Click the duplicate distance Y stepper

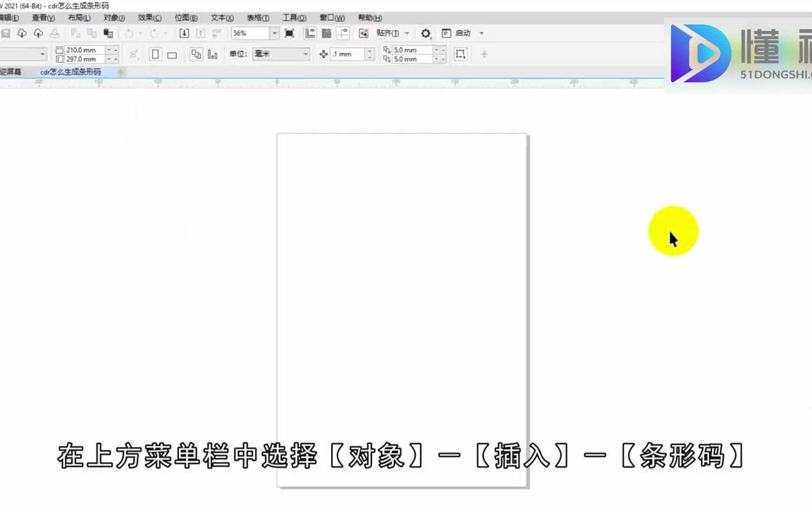(439, 59)
